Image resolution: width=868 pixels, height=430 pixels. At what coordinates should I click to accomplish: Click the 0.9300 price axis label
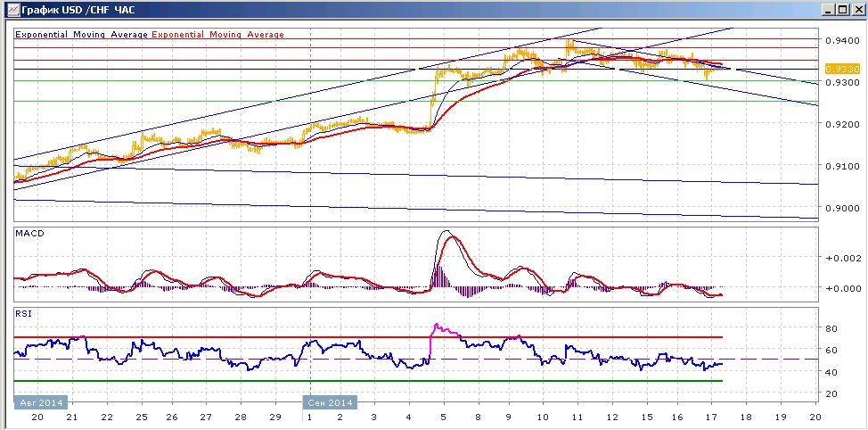[840, 82]
